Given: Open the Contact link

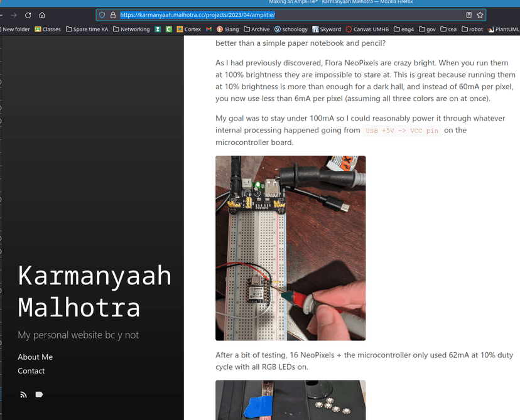Looking at the screenshot, I should (31, 371).
